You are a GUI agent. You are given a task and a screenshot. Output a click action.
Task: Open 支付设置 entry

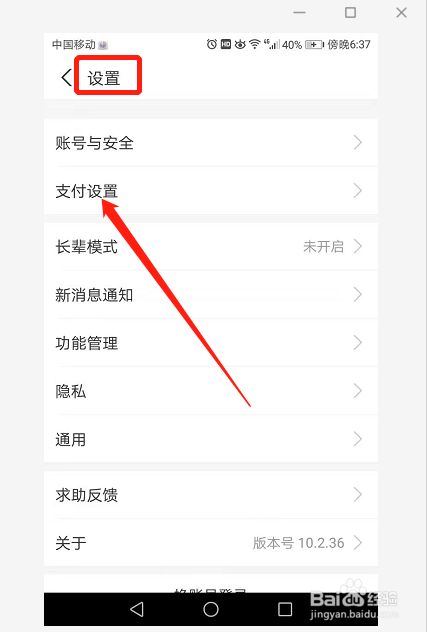pos(211,191)
